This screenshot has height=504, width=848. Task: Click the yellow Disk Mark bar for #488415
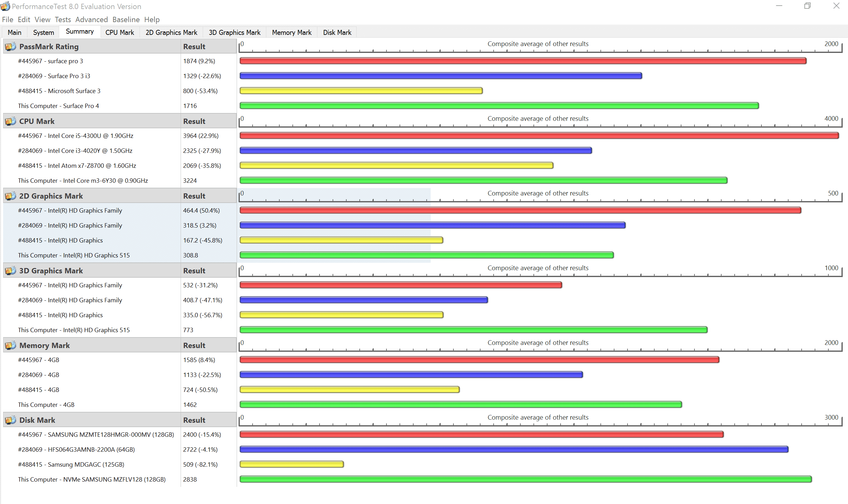(x=291, y=464)
